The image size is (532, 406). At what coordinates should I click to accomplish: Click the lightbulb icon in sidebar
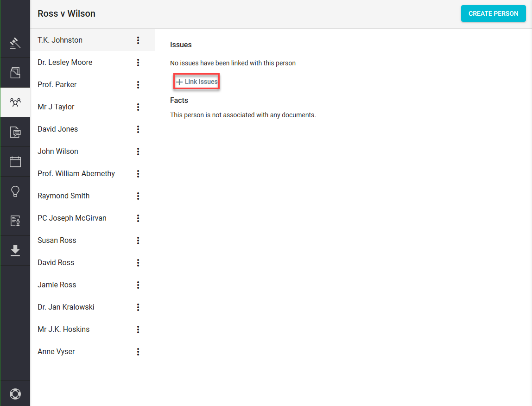coord(15,191)
